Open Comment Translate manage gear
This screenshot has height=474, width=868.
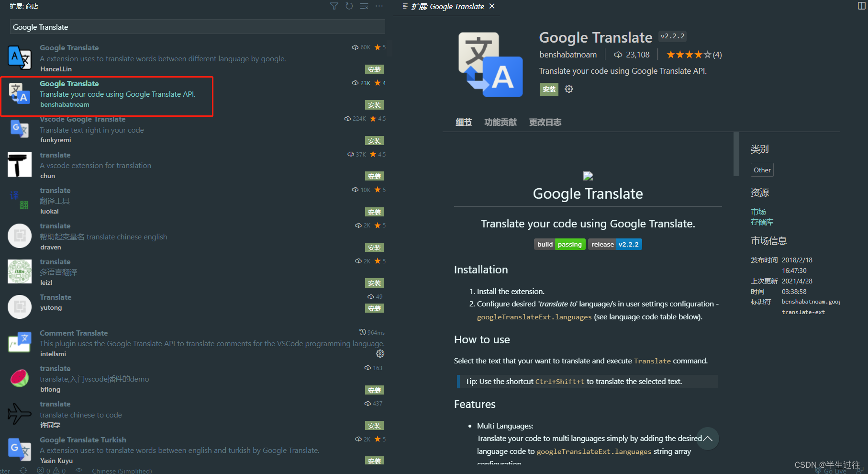(380, 353)
